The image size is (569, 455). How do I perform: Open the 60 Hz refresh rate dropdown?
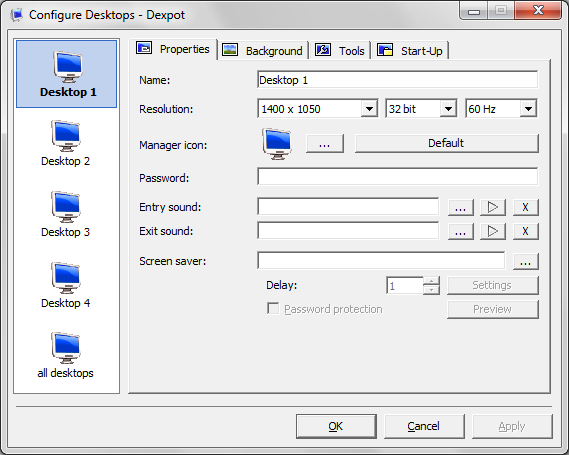(x=528, y=108)
